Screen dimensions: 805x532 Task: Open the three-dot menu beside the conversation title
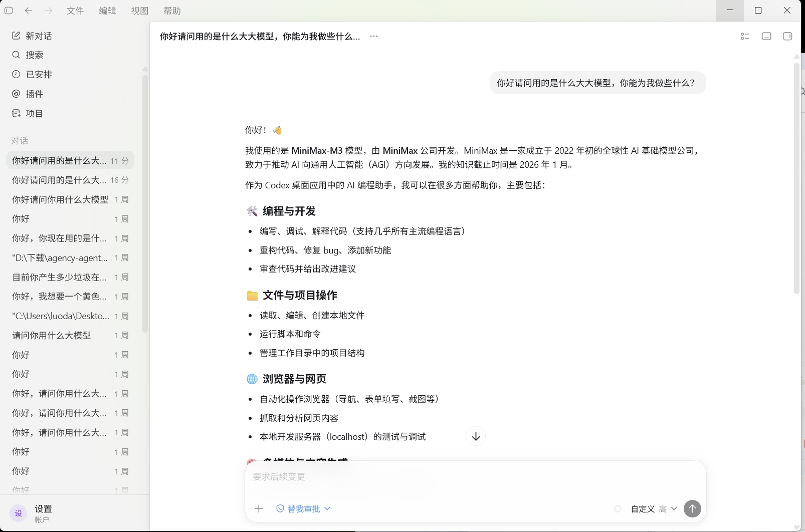point(374,36)
